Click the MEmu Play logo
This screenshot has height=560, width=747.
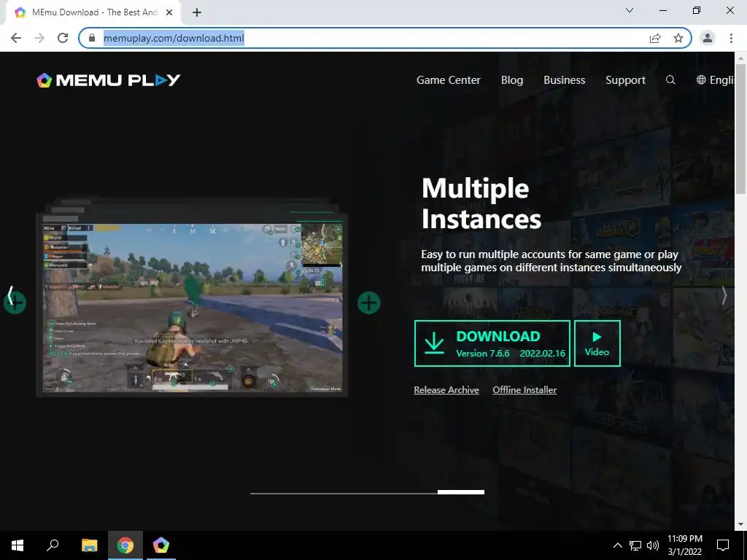(109, 80)
